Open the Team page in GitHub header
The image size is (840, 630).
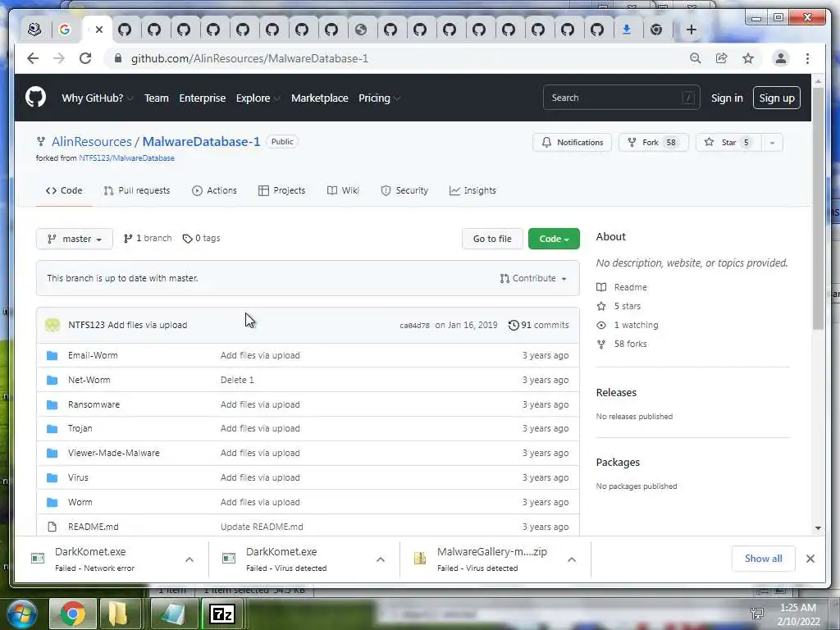157,98
